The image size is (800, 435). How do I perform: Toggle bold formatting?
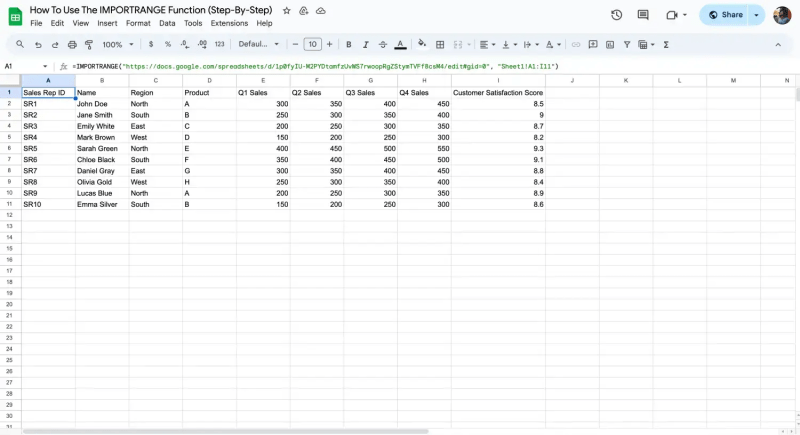click(348, 45)
